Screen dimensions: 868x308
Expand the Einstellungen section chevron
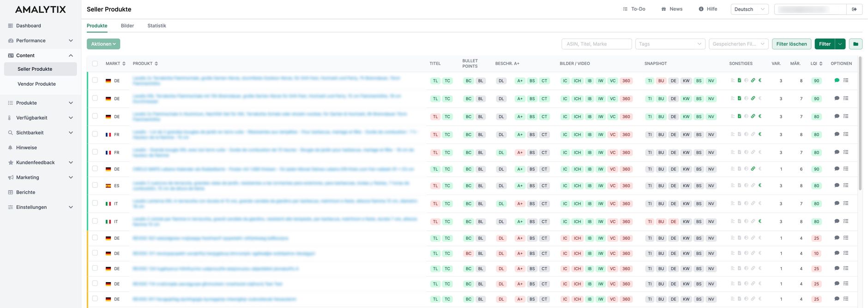tap(71, 207)
